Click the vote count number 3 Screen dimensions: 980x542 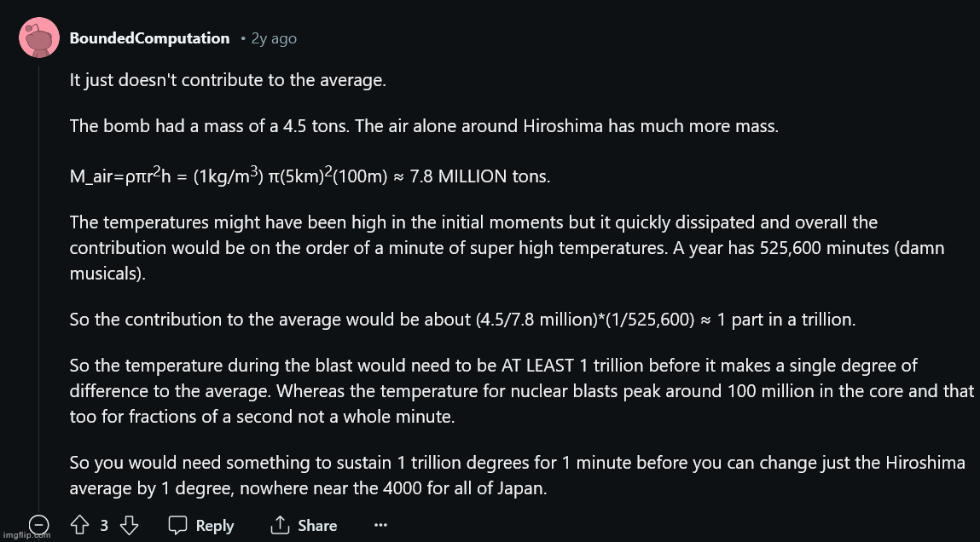(x=104, y=525)
